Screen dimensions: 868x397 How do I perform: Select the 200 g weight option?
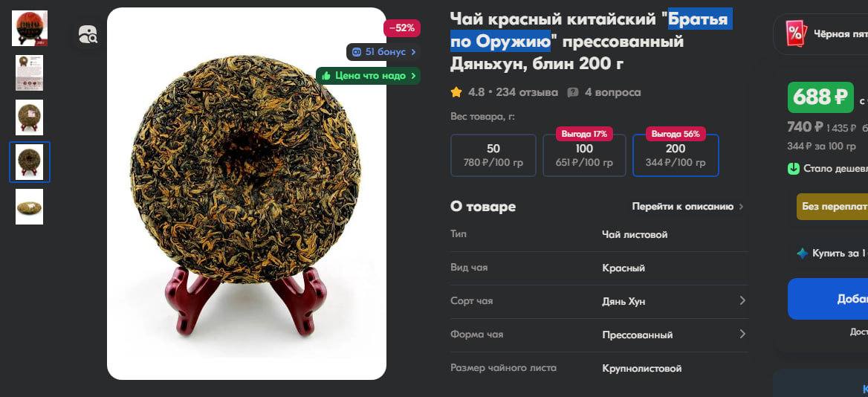(x=676, y=155)
